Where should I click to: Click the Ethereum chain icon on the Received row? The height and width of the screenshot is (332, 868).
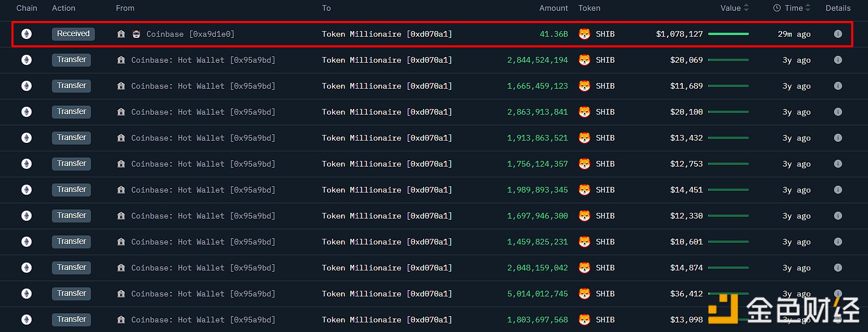27,34
